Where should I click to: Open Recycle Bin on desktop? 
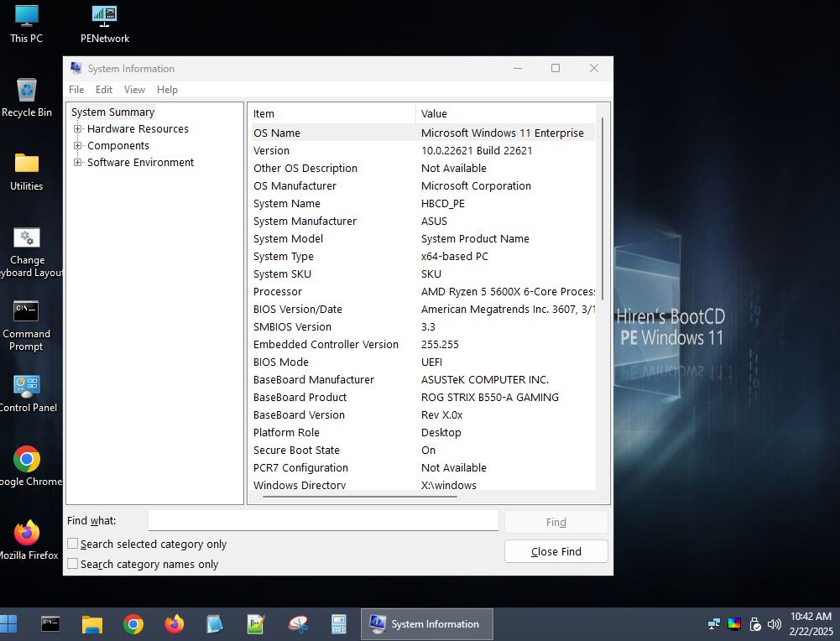tap(26, 97)
